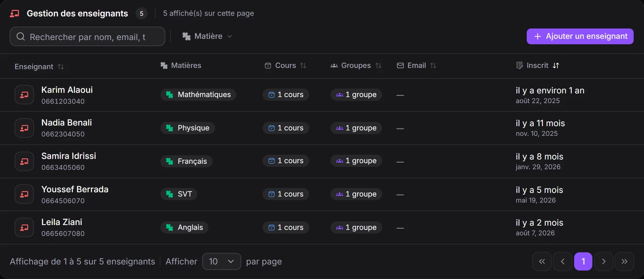644x279 pixels.
Task: Click people icon in Groupes header
Action: (x=334, y=66)
